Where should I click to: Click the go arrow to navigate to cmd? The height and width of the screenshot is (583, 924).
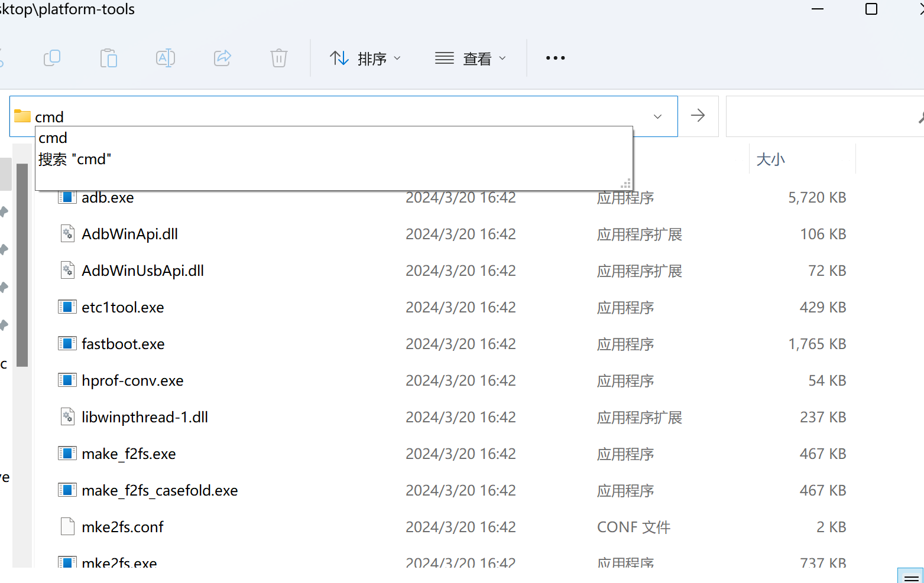[698, 116]
